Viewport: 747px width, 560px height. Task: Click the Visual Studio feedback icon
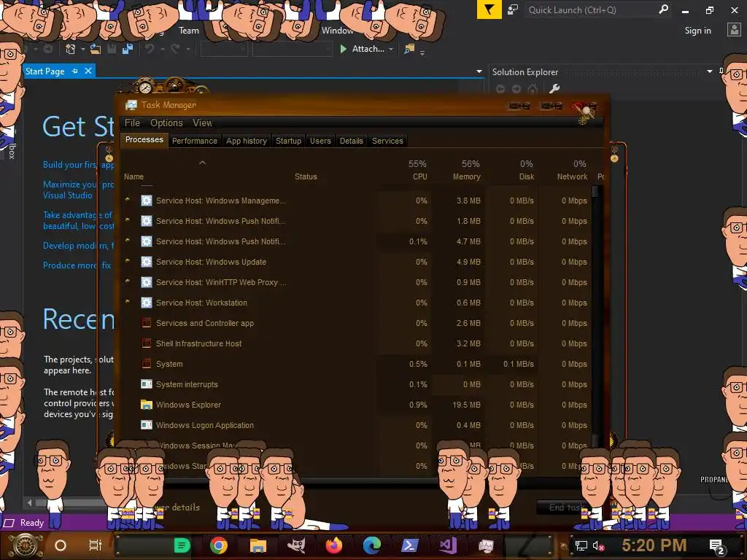tap(513, 9)
